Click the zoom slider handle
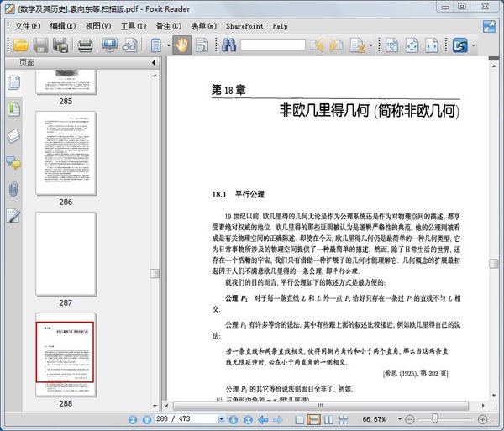Image resolution: width=504 pixels, height=431 pixels. coord(435,418)
